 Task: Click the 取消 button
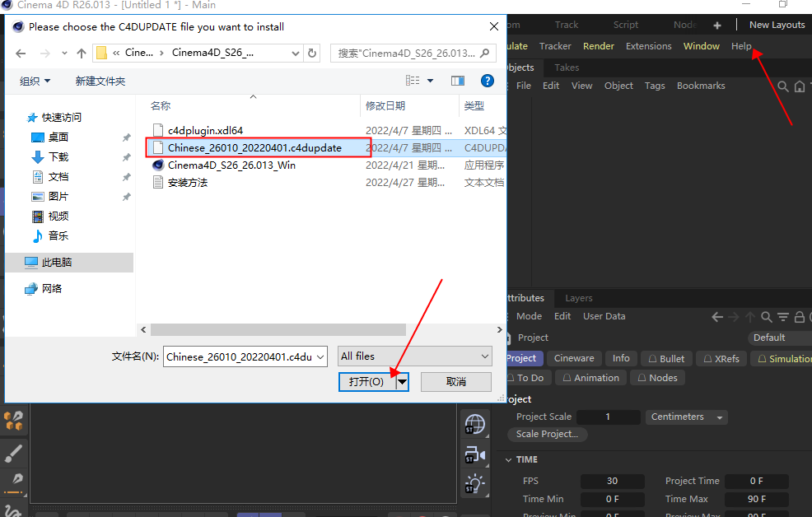click(x=455, y=382)
